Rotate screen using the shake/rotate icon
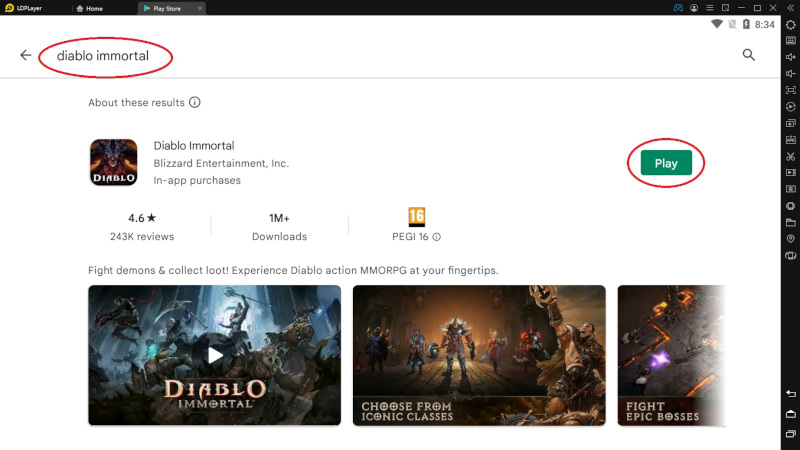Viewport: 800px width, 450px height. [790, 255]
